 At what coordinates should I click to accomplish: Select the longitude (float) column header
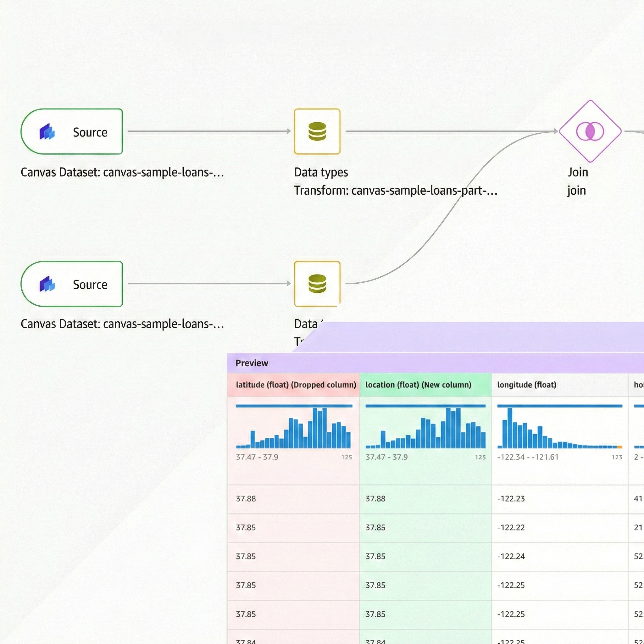click(x=560, y=385)
